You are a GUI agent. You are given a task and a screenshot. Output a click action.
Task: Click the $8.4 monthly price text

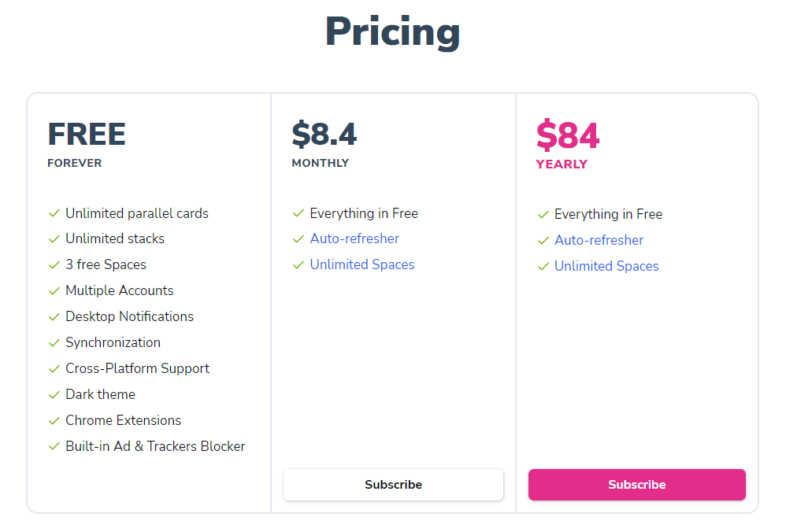pos(324,134)
